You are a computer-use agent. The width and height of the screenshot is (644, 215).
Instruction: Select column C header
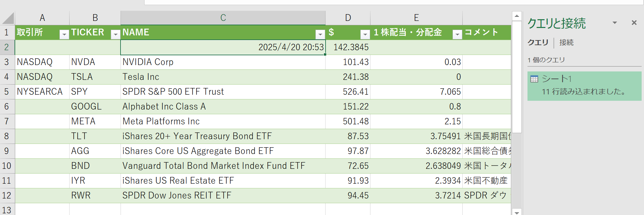223,18
